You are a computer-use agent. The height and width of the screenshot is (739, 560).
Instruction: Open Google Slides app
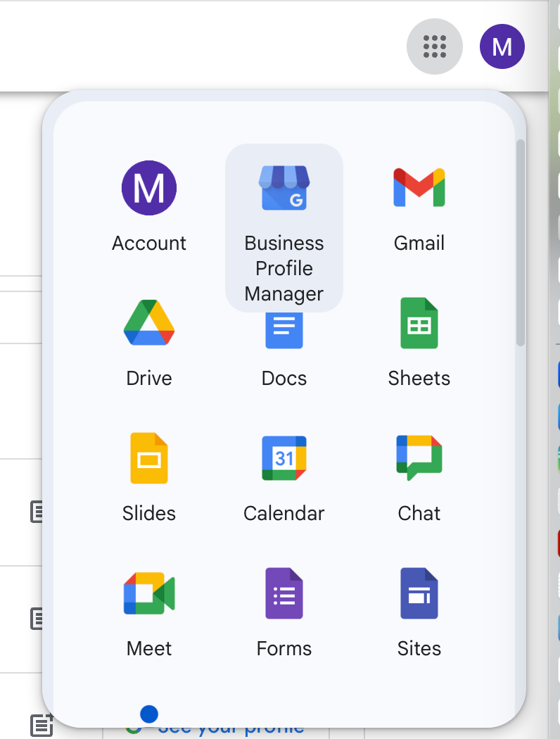pyautogui.click(x=149, y=478)
